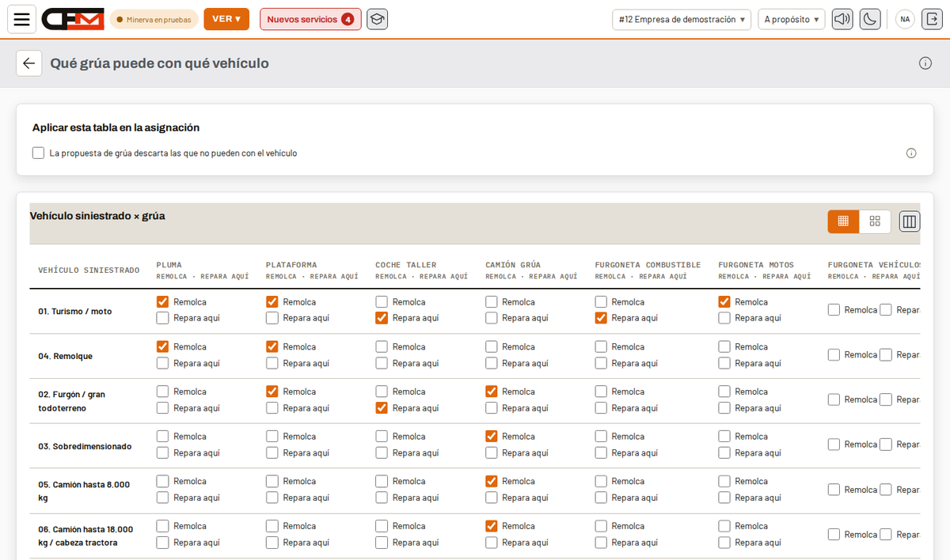Select the 03. Sobredimensionado row label

click(x=85, y=446)
